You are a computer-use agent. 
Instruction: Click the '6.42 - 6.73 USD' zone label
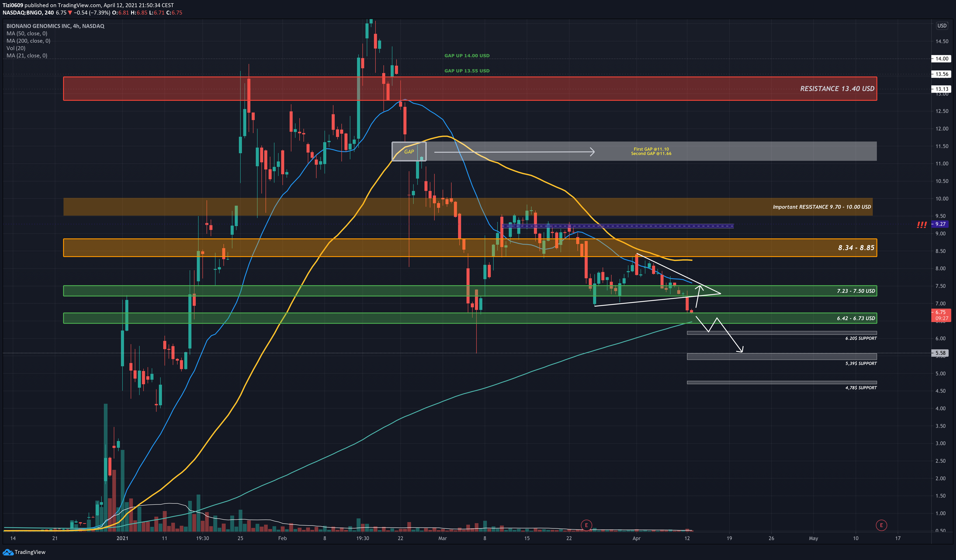[x=856, y=318]
